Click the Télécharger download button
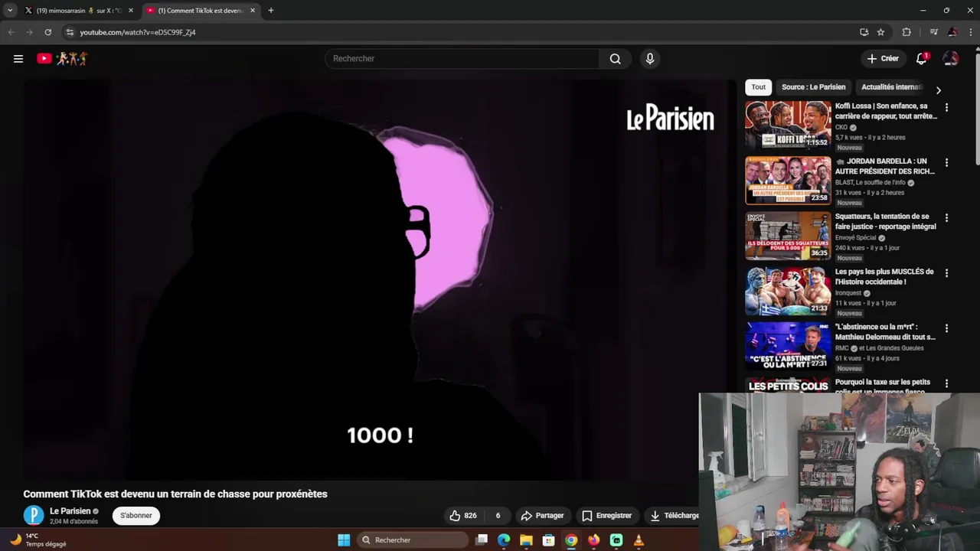This screenshot has height=551, width=980. click(674, 516)
